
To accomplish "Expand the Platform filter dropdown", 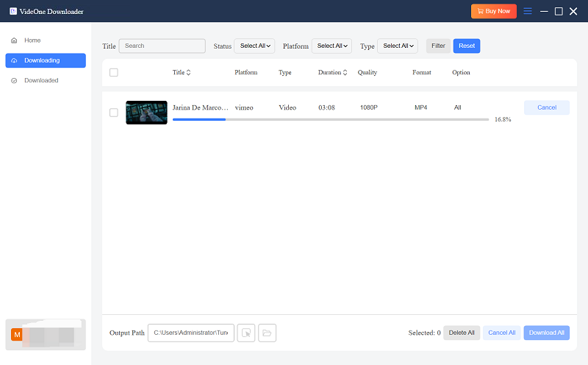I will click(331, 46).
